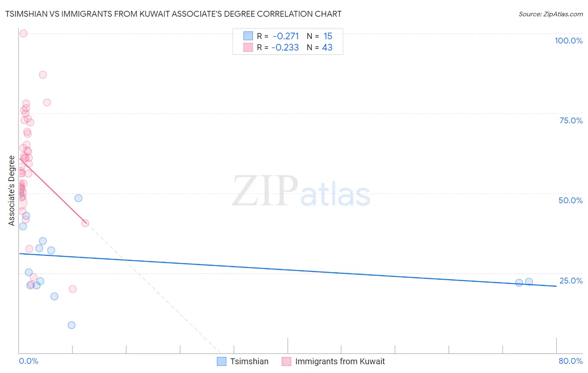The image size is (588, 373).
Task: Click the 0.0% x-axis label
Action: 28,361
